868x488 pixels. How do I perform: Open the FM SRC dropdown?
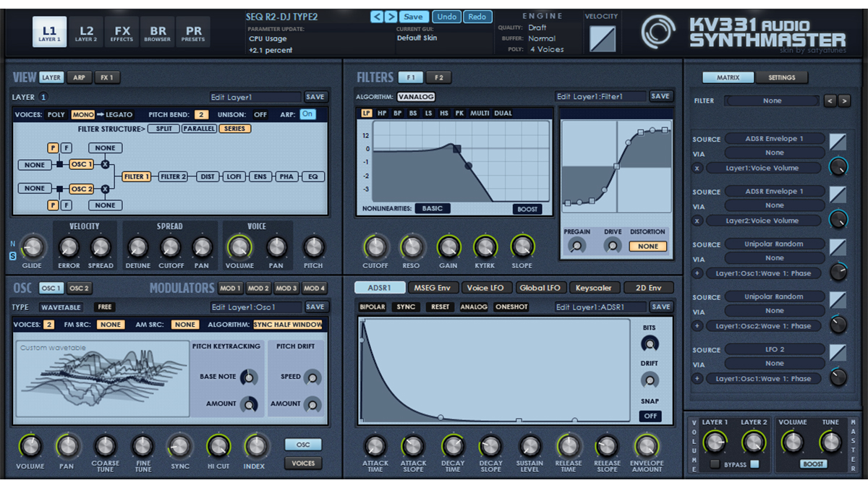pos(111,325)
